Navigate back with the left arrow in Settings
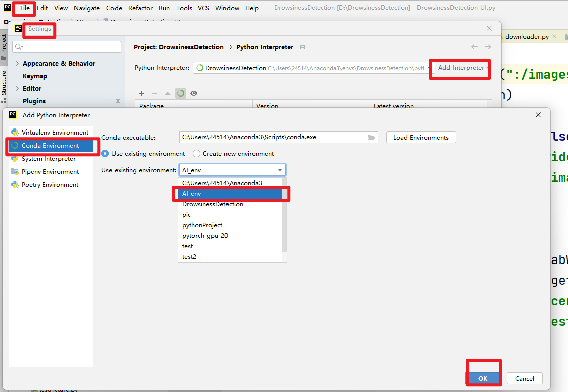568x392 pixels. coord(474,47)
